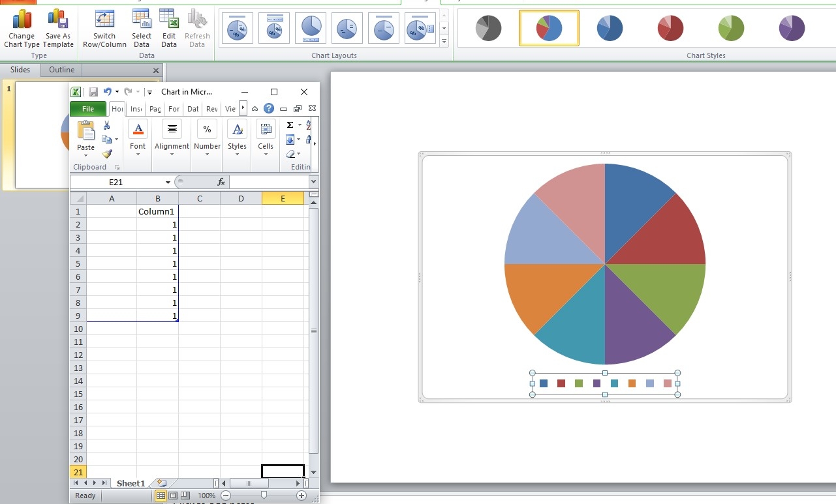
Task: Switch to the Outline tab
Action: (x=62, y=70)
